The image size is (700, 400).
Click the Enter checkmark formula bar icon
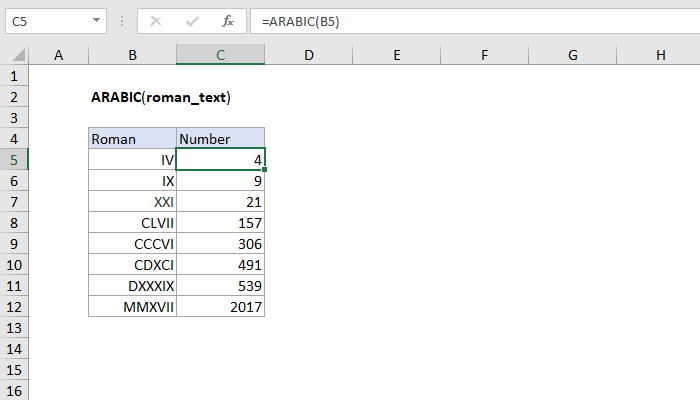(x=192, y=21)
